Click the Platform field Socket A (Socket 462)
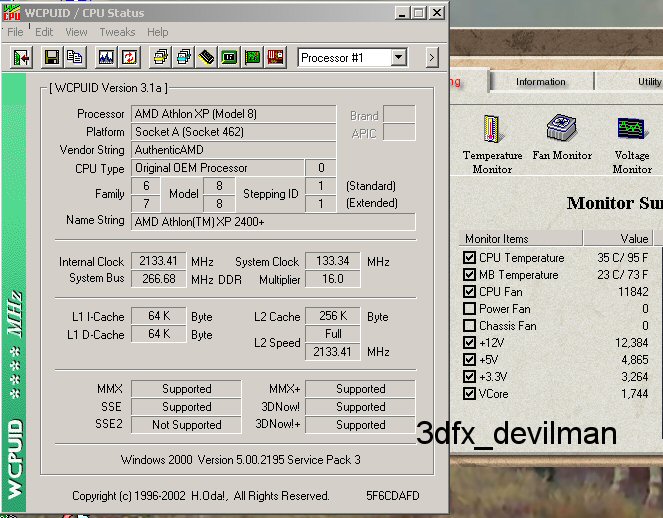The image size is (663, 518). point(233,132)
